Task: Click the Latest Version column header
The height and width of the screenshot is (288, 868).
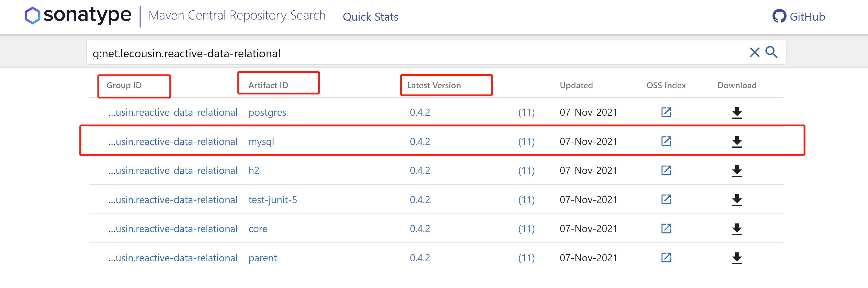Action: (434, 85)
